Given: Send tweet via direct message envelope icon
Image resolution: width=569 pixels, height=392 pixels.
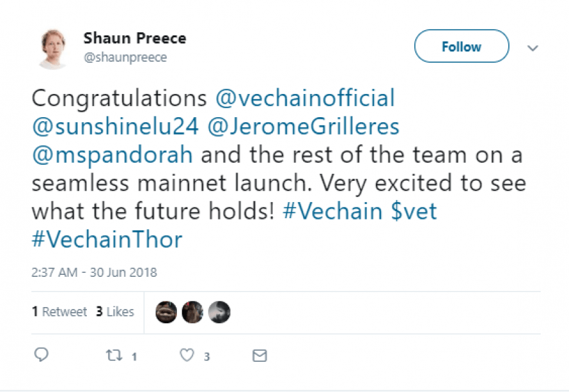Looking at the screenshot, I should pyautogui.click(x=259, y=355).
